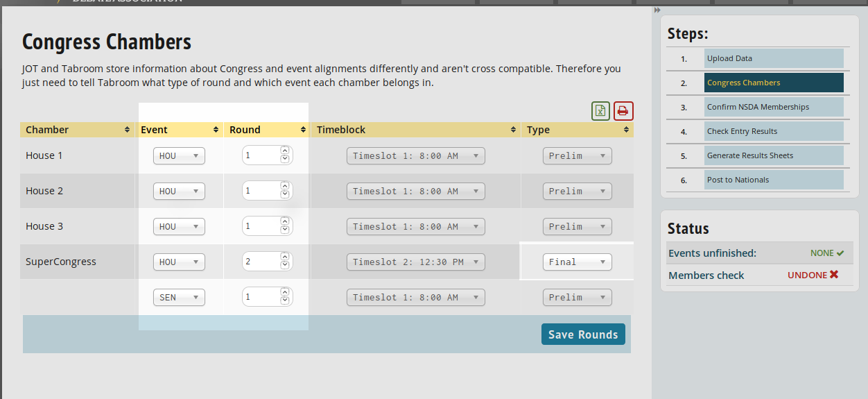Sort table by Timeblock column arrows

[513, 130]
